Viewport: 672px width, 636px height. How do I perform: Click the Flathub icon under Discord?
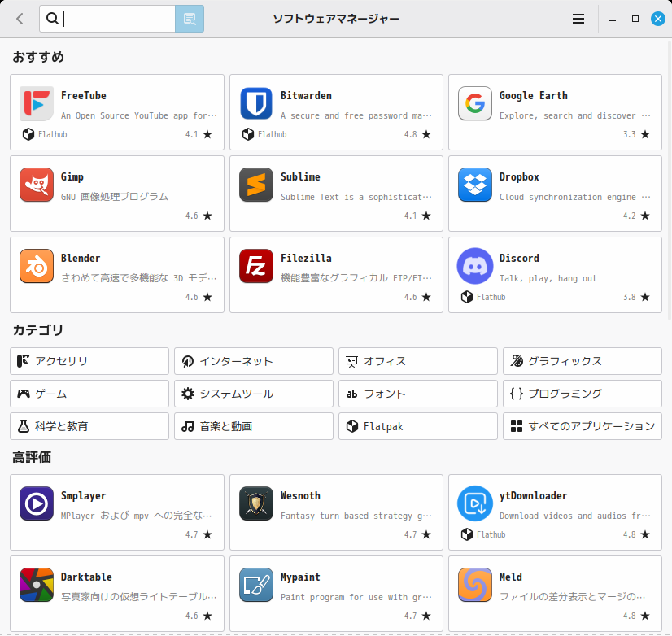(467, 297)
